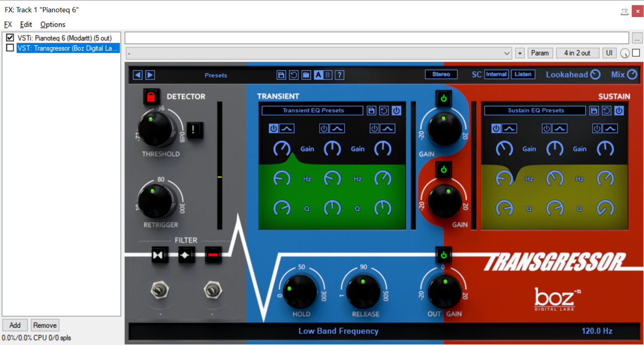Screen dimensions: 644x345
Task: Toggle the SC Listen button
Action: pyautogui.click(x=523, y=74)
